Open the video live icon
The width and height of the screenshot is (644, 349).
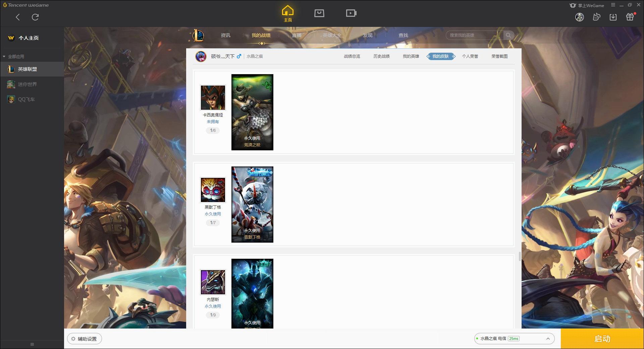tap(351, 13)
